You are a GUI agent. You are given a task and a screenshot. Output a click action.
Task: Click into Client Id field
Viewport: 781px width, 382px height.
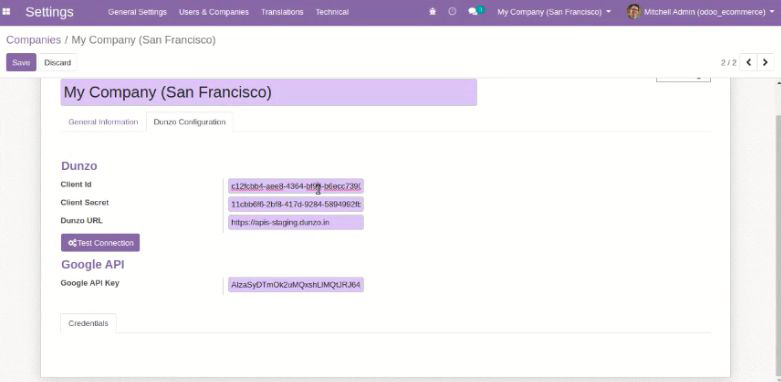click(x=296, y=186)
